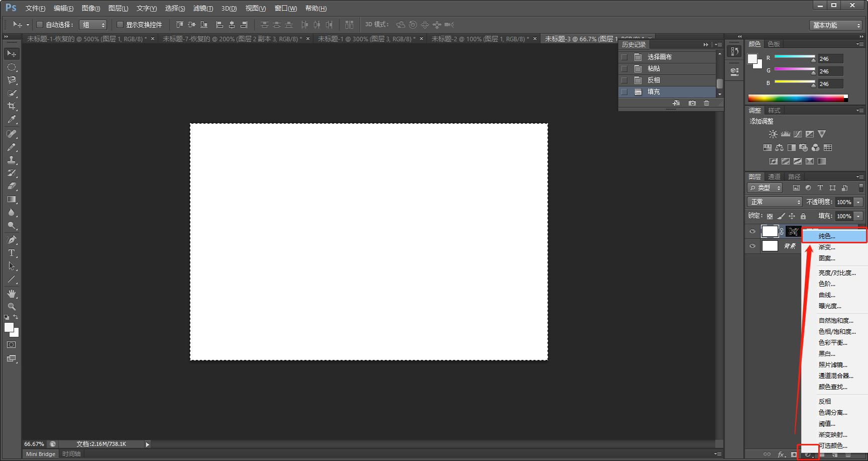Screen dimensions: 868x461
Task: Select the 反相 history state
Action: tap(654, 80)
